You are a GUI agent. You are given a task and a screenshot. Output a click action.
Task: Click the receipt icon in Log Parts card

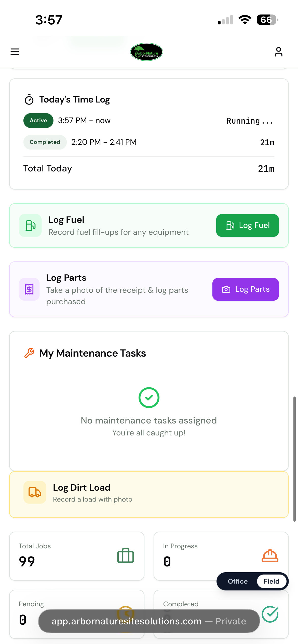click(x=29, y=289)
